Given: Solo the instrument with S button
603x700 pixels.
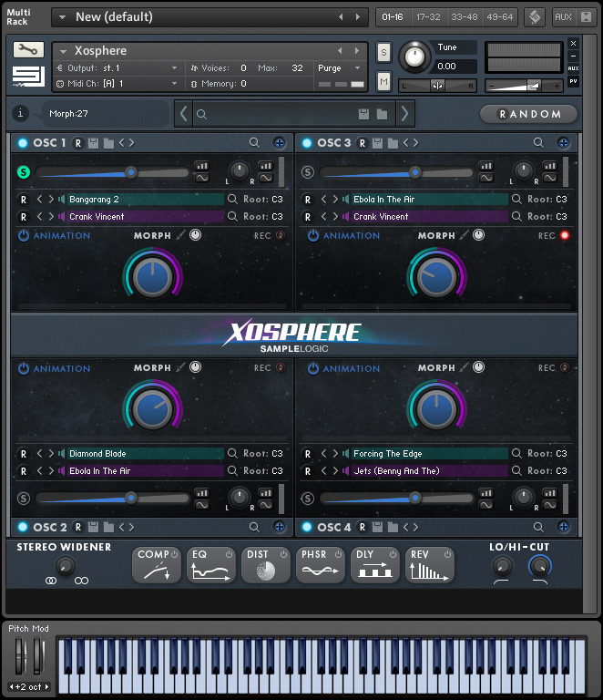Looking at the screenshot, I should 383,53.
